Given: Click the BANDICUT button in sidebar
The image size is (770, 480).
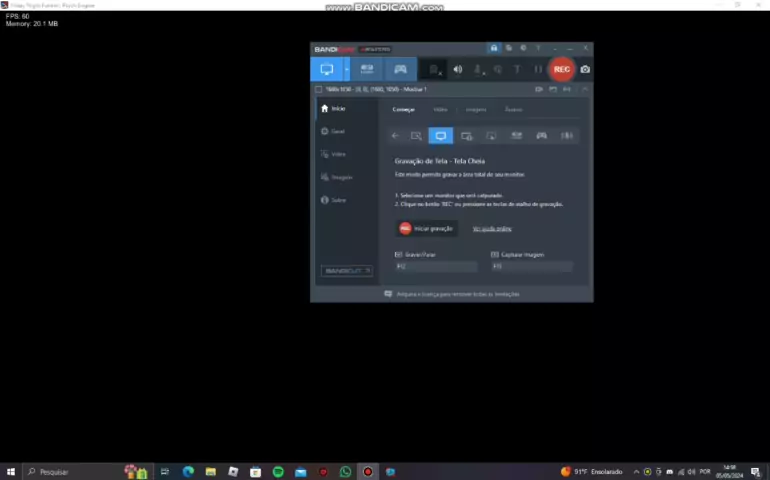Looking at the screenshot, I should click(347, 271).
